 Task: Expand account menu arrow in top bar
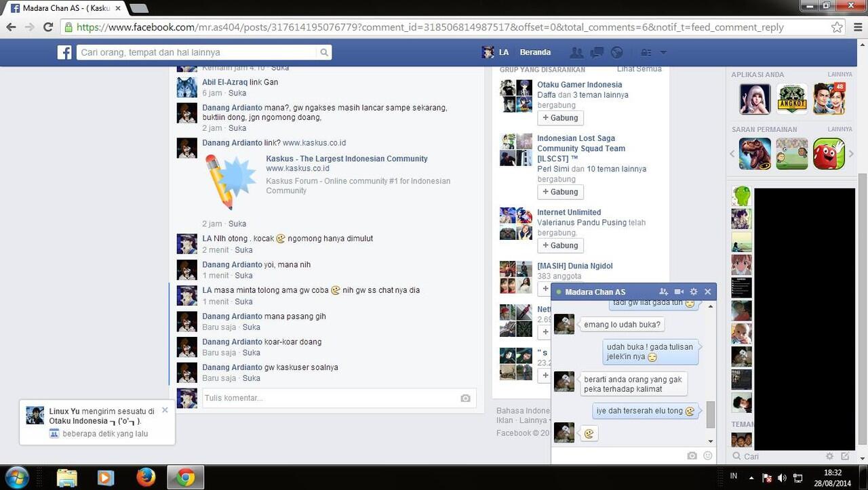(x=663, y=52)
